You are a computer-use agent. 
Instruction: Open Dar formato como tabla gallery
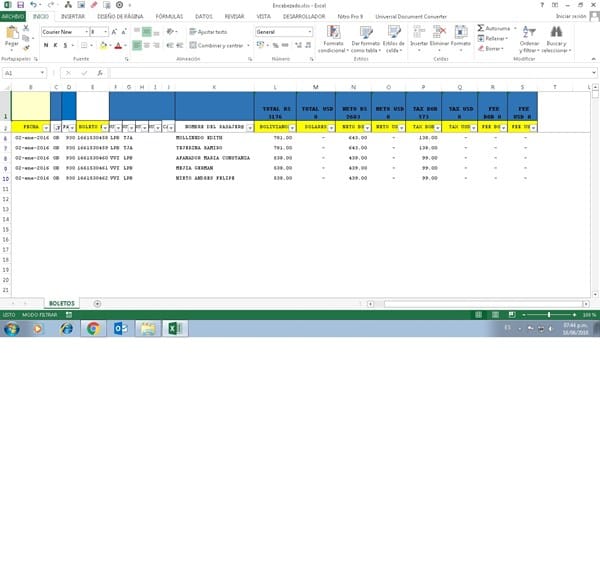click(x=365, y=39)
